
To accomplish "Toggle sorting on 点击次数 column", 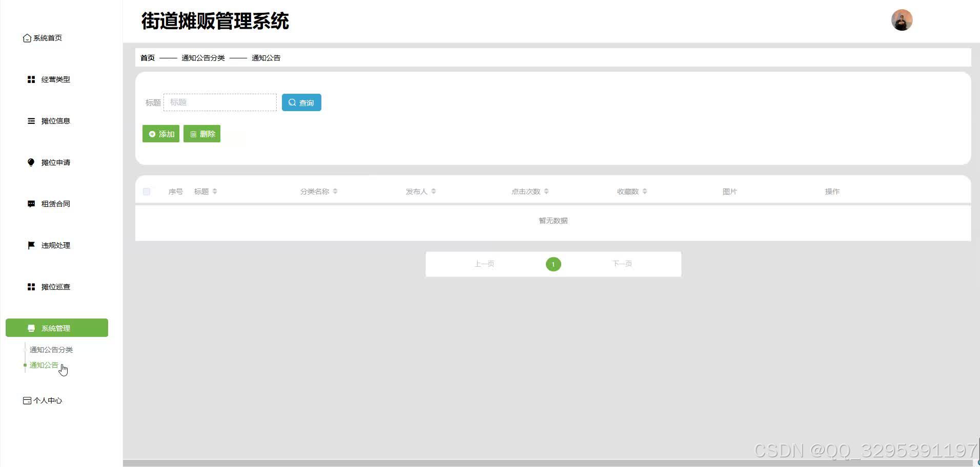I will click(x=546, y=191).
